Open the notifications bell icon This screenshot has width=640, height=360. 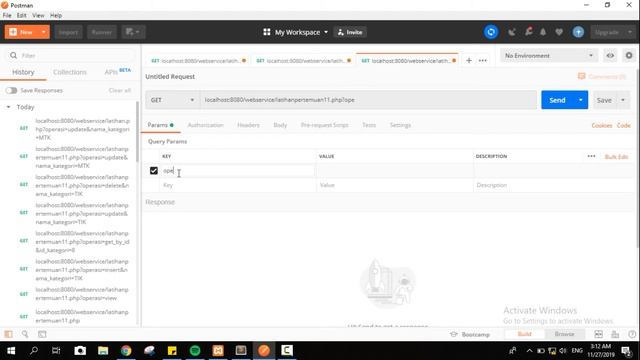click(543, 32)
